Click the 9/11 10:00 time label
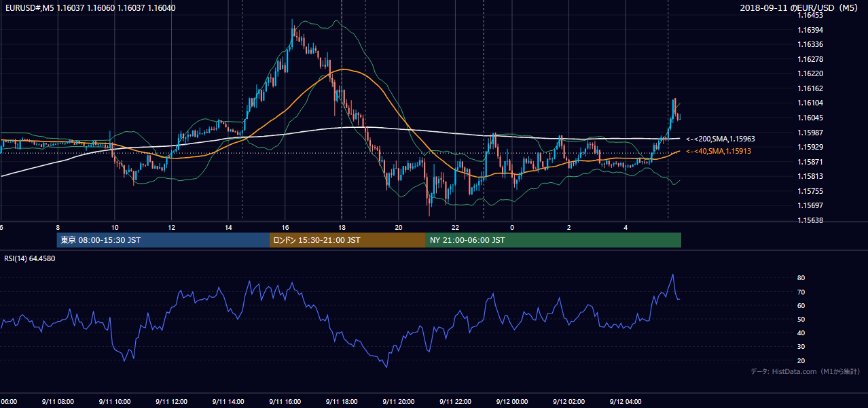The height and width of the screenshot is (408, 868). 115,402
